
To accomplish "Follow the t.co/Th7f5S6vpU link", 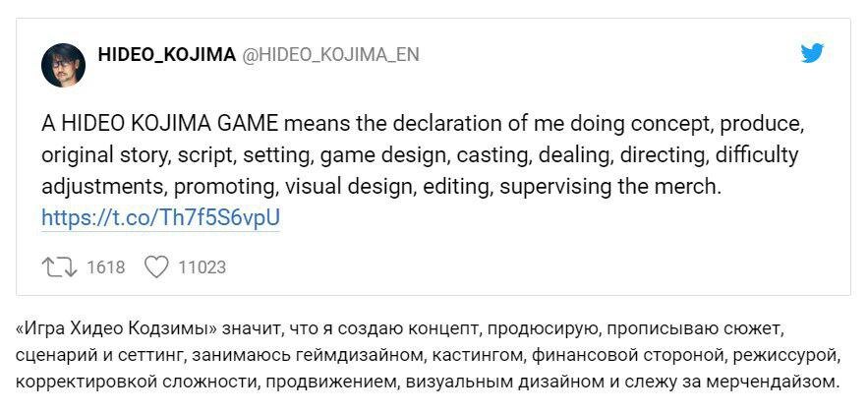I will 160,218.
